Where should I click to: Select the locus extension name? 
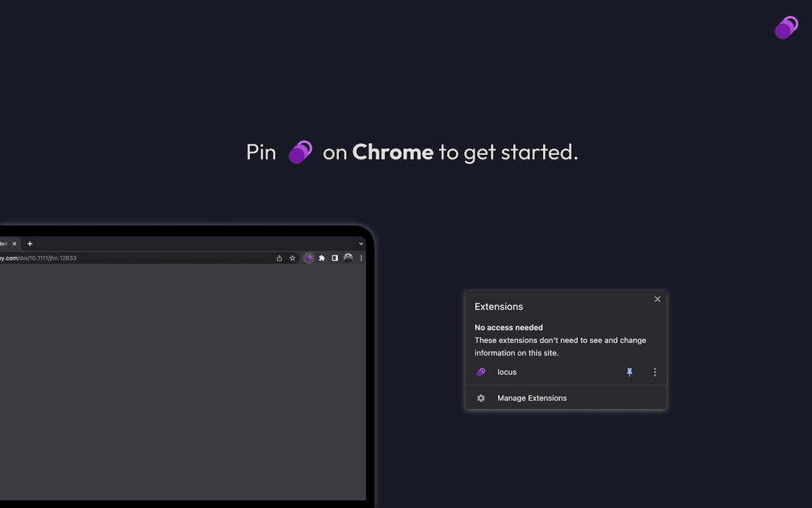(x=507, y=372)
